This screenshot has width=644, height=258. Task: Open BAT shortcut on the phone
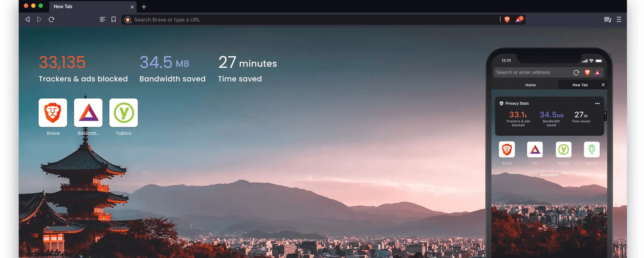[535, 149]
